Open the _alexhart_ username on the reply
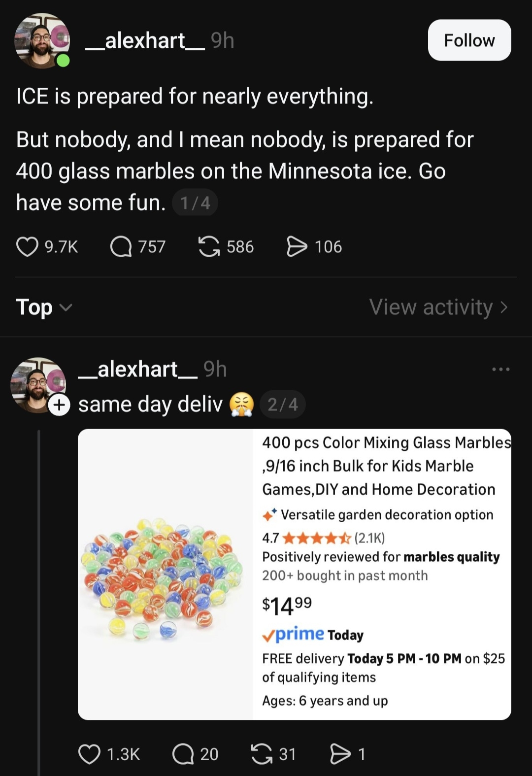Image resolution: width=532 pixels, height=776 pixels. [138, 369]
